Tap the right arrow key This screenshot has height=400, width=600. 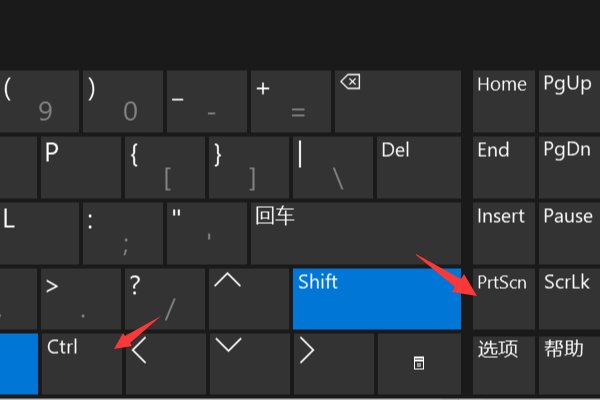click(332, 363)
